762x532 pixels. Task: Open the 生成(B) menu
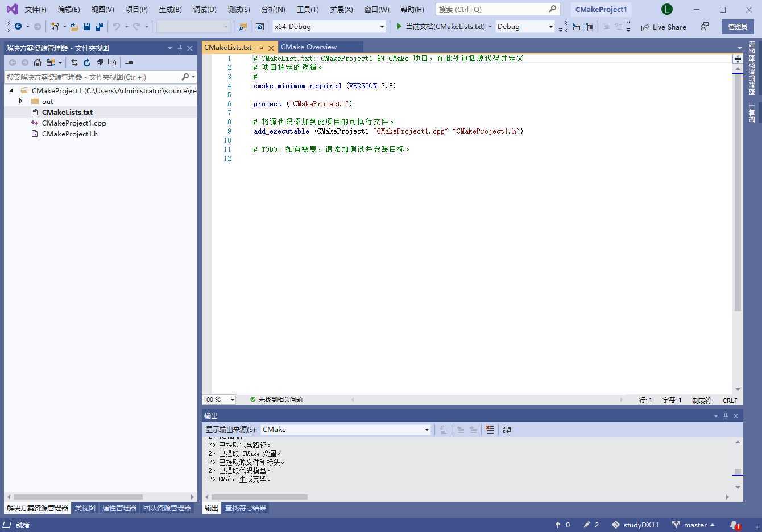pos(170,9)
